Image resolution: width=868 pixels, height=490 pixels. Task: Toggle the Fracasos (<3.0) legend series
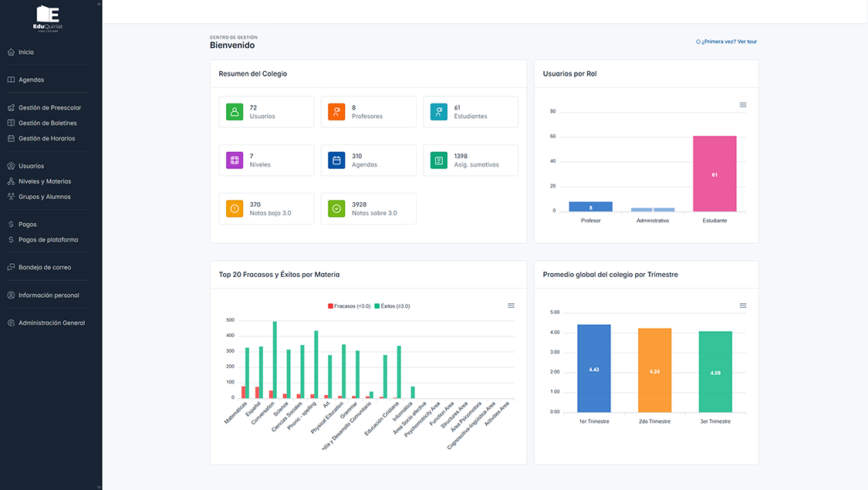(350, 306)
